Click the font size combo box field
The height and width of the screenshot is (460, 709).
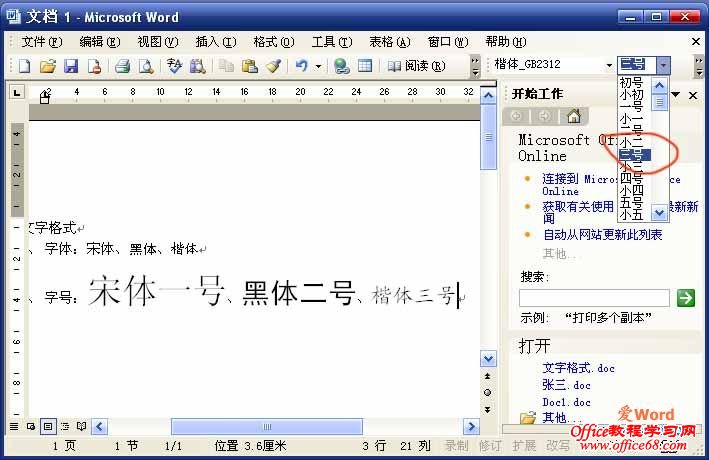[x=637, y=65]
